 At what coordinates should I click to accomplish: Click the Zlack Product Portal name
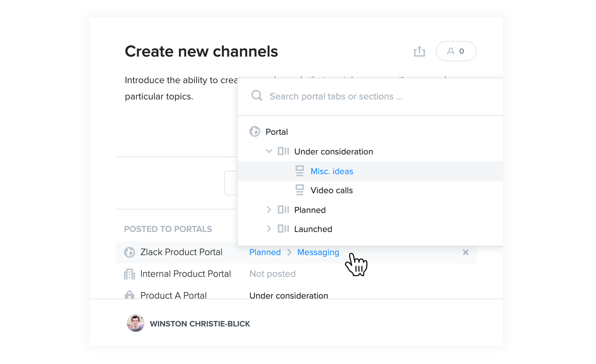[x=181, y=252]
